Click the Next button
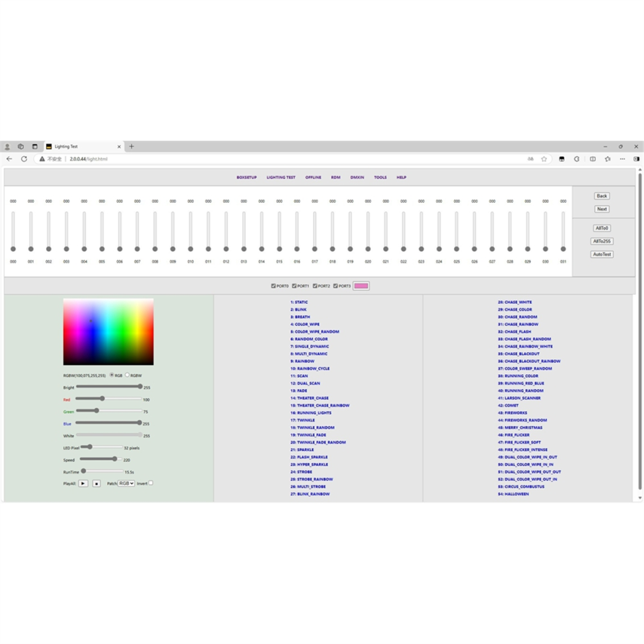 tap(602, 209)
